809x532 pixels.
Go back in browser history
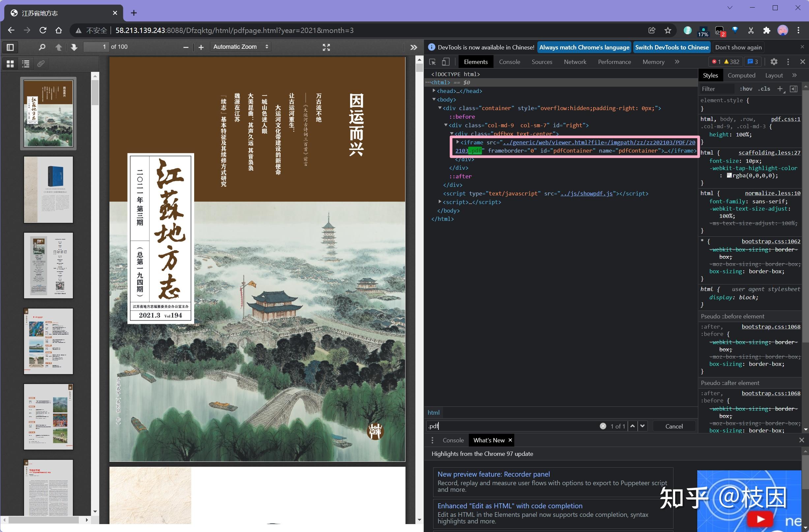(x=11, y=30)
